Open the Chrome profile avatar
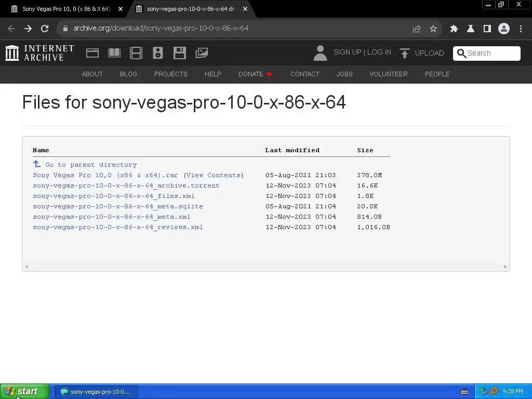Image resolution: width=532 pixels, height=399 pixels. pyautogui.click(x=504, y=29)
